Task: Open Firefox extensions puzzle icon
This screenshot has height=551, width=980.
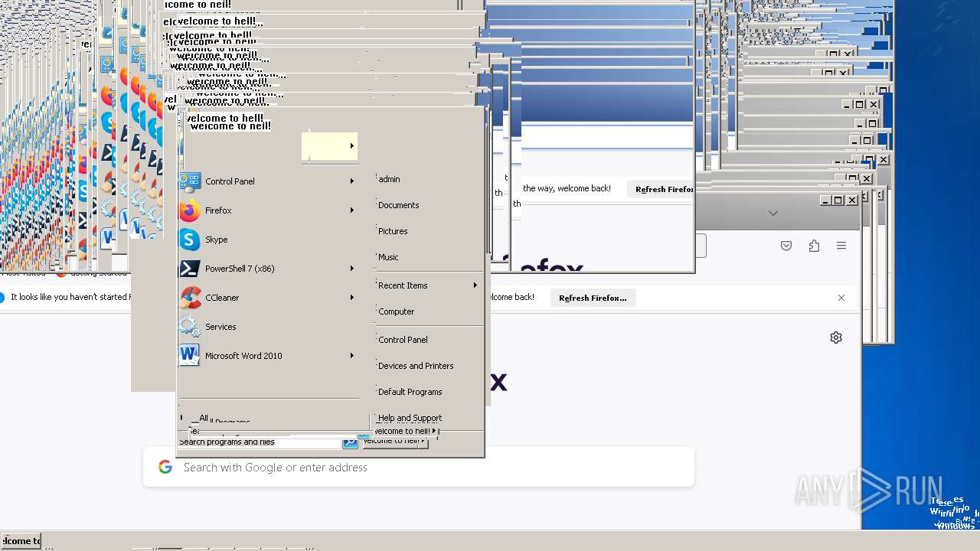Action: (814, 246)
